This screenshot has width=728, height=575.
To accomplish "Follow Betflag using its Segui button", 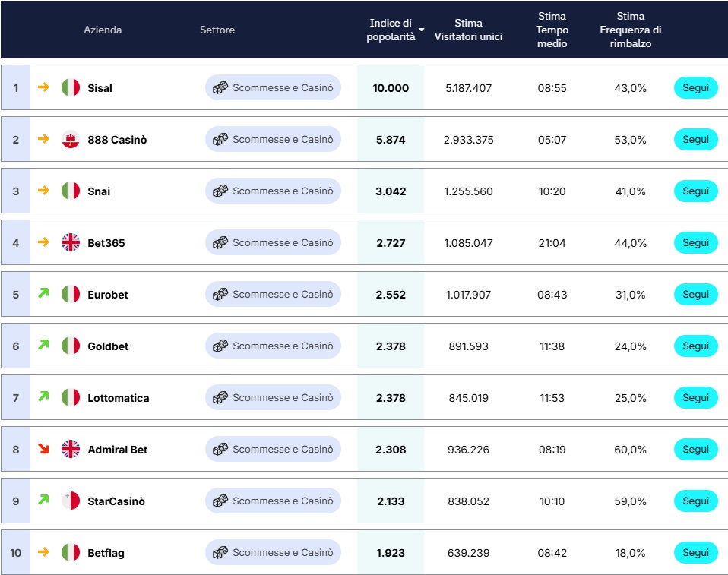I will click(695, 553).
